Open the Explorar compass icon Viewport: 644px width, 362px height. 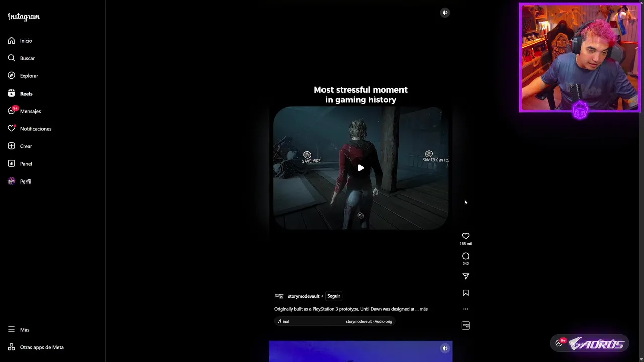pyautogui.click(x=12, y=76)
